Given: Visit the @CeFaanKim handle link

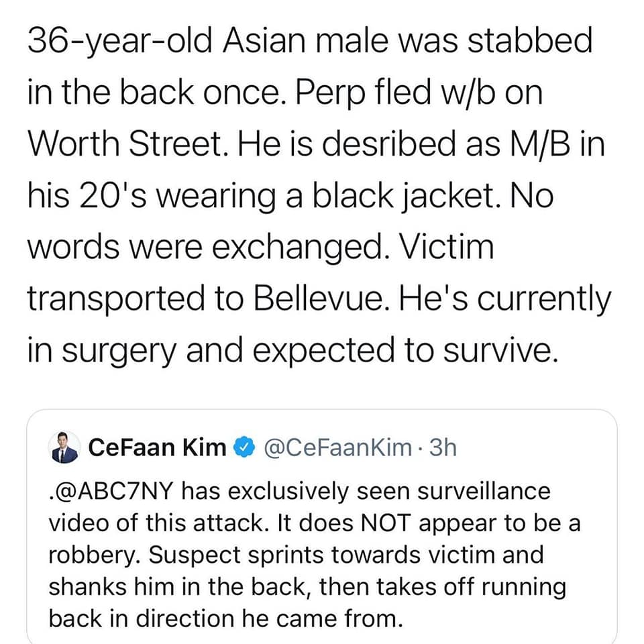Looking at the screenshot, I should [x=337, y=447].
